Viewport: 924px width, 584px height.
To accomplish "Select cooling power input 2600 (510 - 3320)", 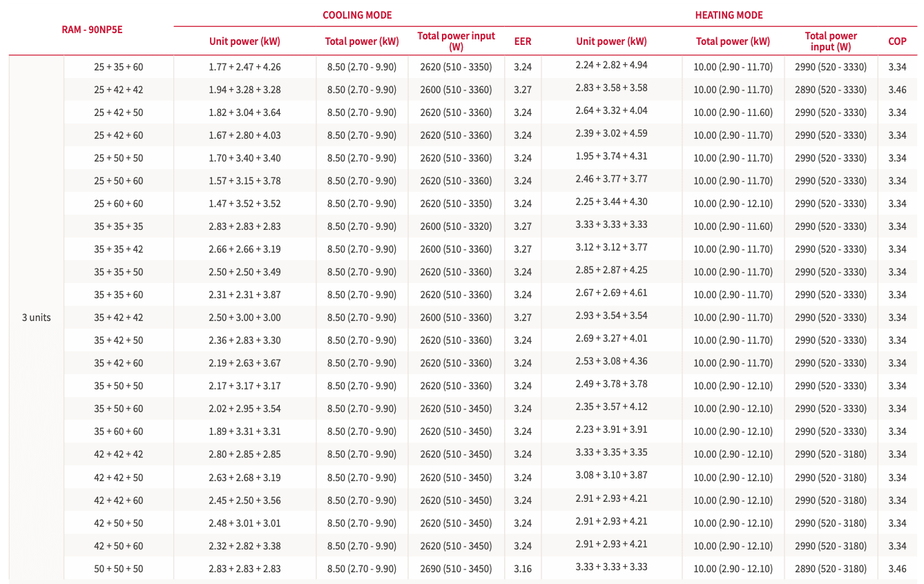I will pos(456,226).
